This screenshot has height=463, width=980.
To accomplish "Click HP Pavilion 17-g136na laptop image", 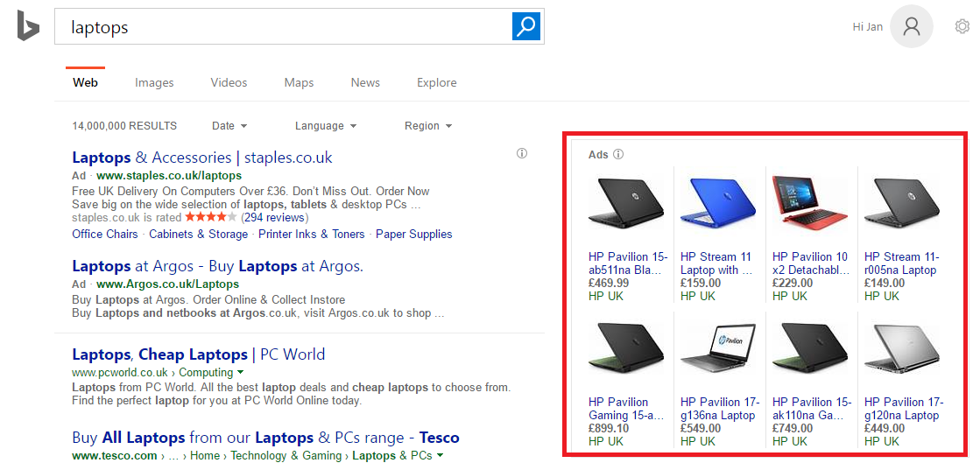I will [719, 348].
